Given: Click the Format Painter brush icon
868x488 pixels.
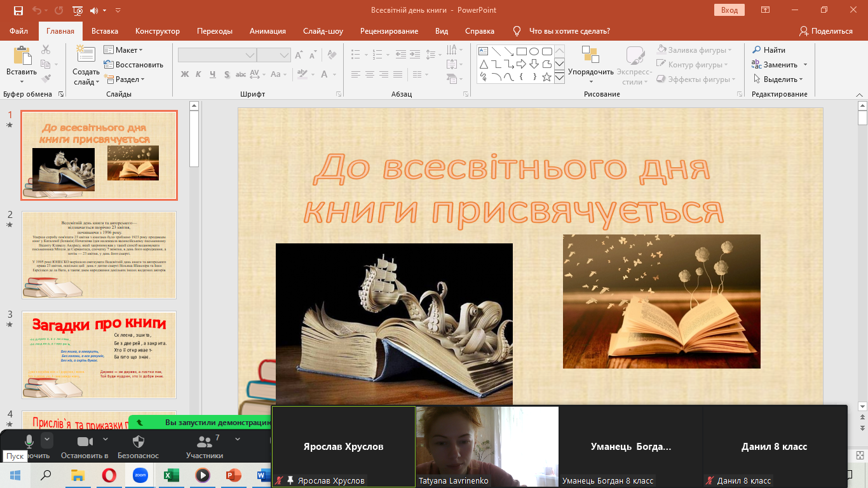Looking at the screenshot, I should coord(46,79).
